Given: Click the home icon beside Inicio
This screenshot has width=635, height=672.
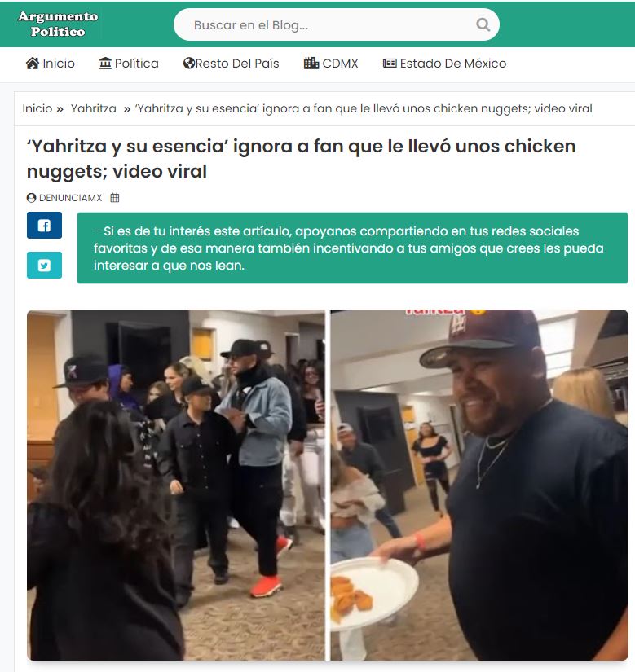Looking at the screenshot, I should 33,64.
